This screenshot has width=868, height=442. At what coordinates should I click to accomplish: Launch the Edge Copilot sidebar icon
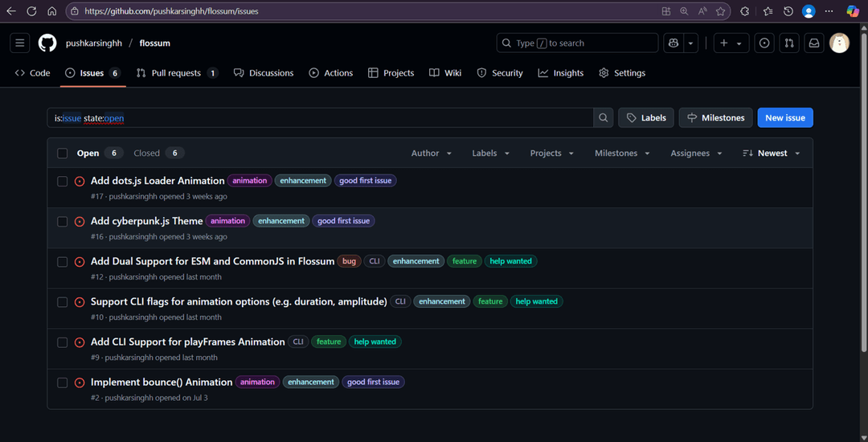coord(853,11)
